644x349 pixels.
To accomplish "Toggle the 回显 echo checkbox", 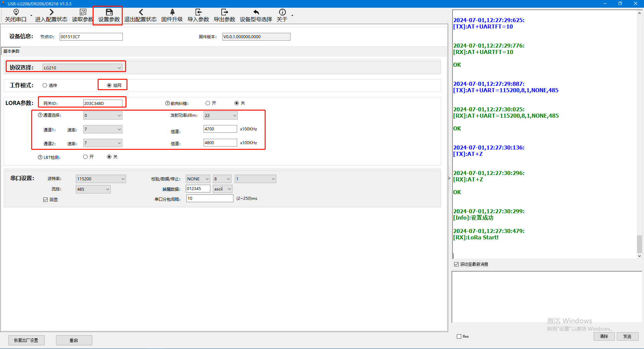I will coord(45,200).
